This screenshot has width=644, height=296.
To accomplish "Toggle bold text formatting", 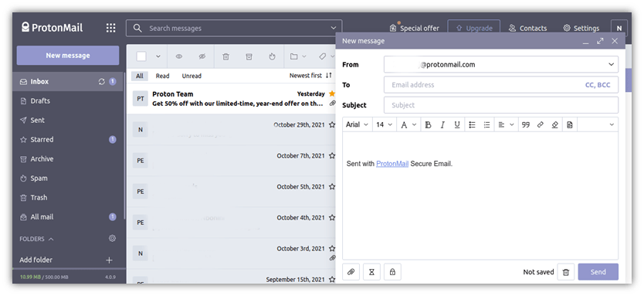I will (x=428, y=124).
